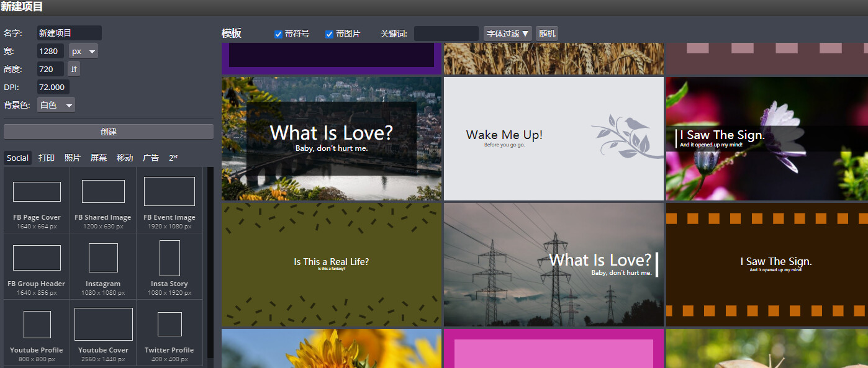Screen dimensions: 868x368
Task: Switch to the Social tab
Action: coord(17,158)
